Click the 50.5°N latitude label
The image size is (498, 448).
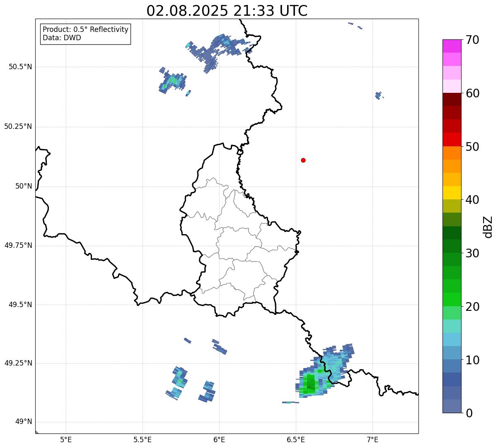click(x=20, y=67)
